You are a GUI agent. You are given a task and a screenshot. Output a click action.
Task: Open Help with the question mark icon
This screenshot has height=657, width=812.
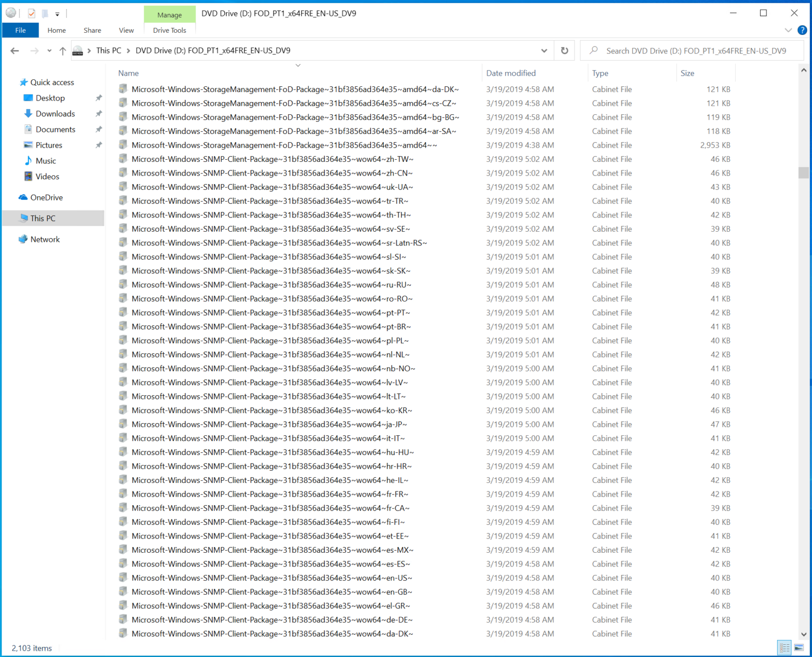(x=802, y=30)
